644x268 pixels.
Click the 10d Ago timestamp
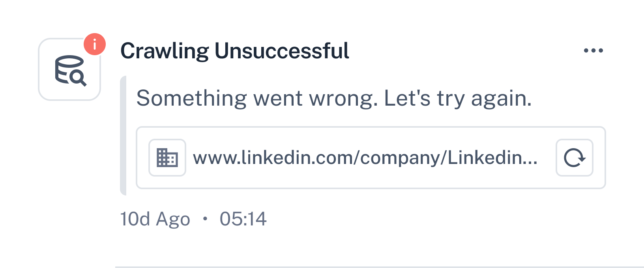pos(155,219)
